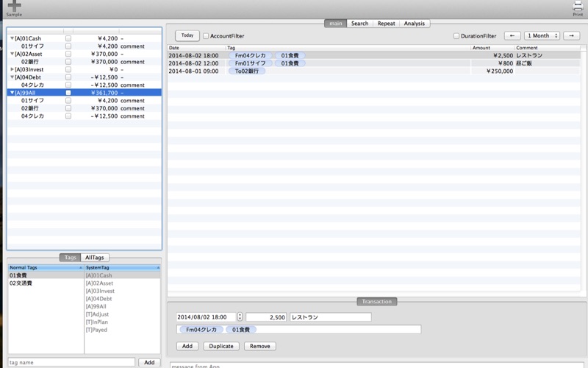This screenshot has height=368, width=588.
Task: Click the transaction date field
Action: (207, 317)
